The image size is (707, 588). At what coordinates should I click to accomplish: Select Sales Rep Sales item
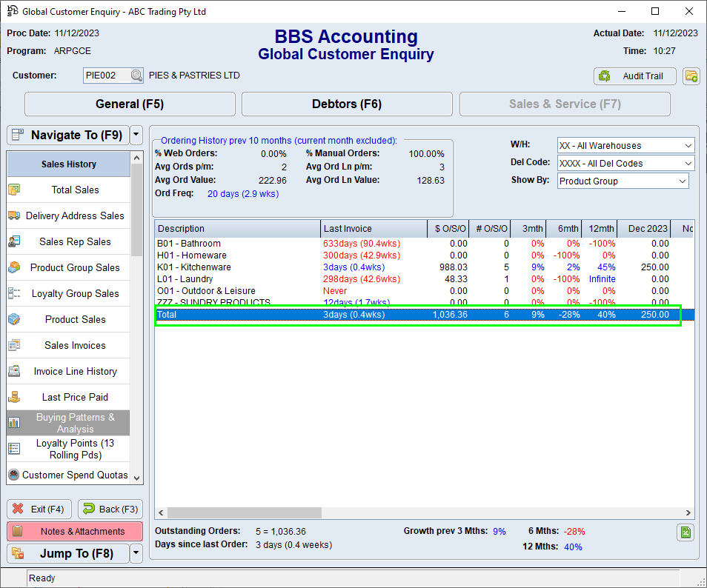coord(75,242)
